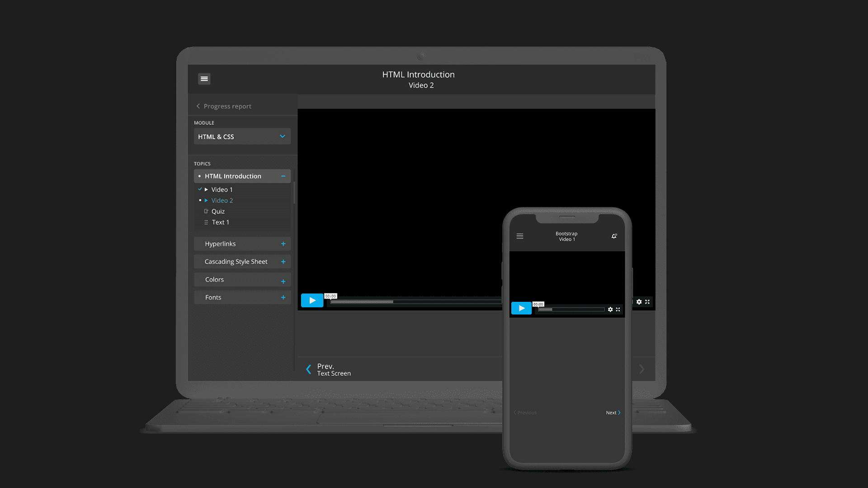
Task: Open the HTML & CSS module dropdown
Action: point(242,136)
